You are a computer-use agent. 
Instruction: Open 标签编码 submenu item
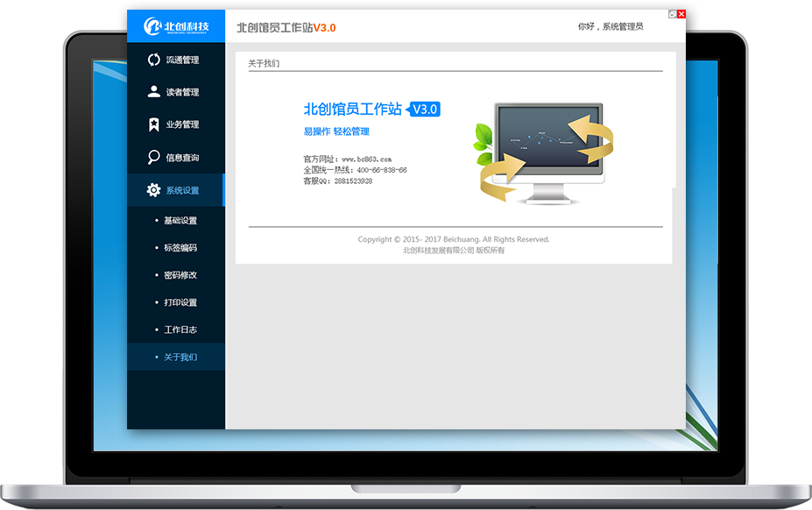coord(180,248)
